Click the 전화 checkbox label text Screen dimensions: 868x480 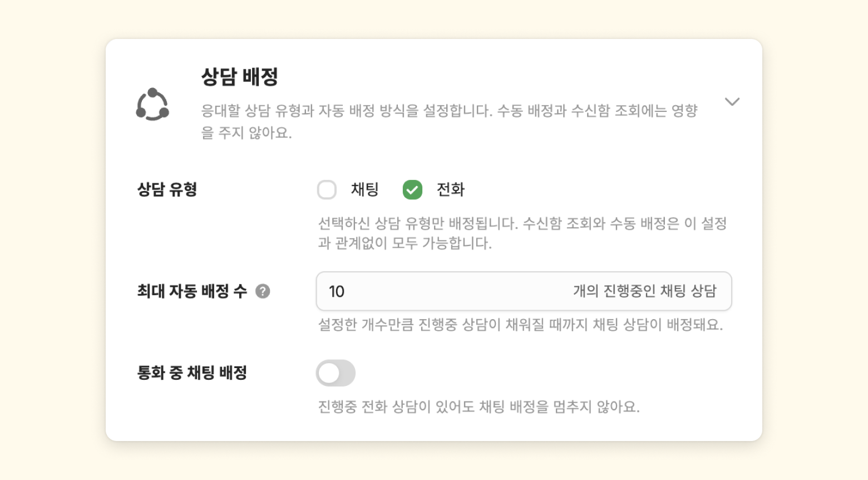450,190
